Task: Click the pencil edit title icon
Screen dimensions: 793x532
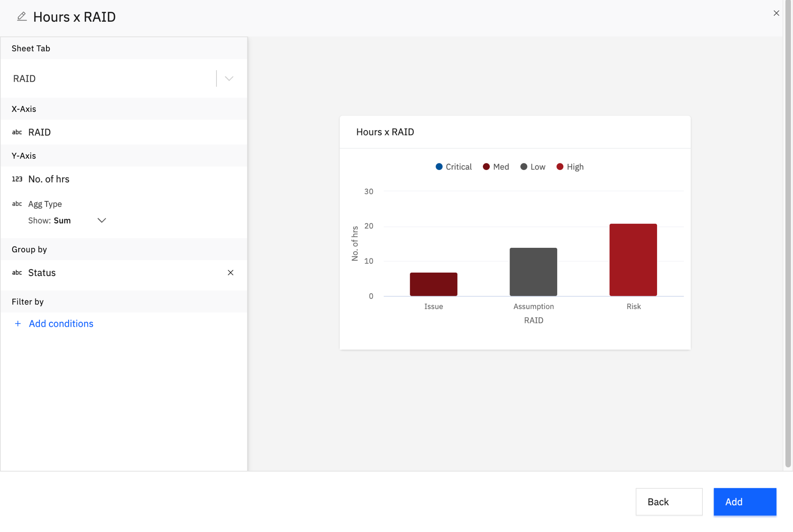Action: (22, 17)
